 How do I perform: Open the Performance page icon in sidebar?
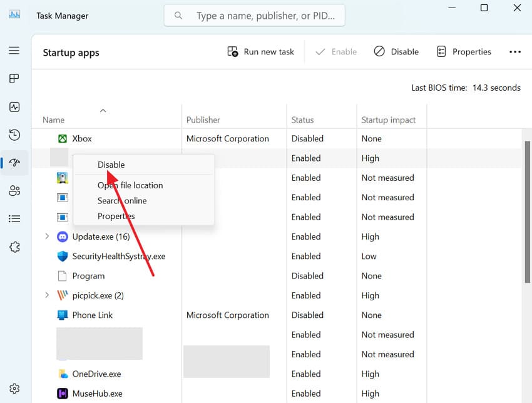click(x=14, y=107)
